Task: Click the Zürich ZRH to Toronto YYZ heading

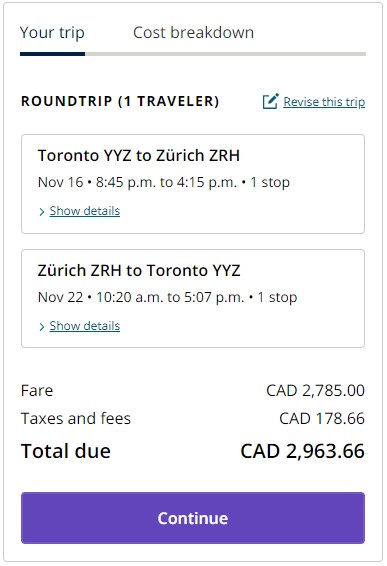Action: point(139,271)
